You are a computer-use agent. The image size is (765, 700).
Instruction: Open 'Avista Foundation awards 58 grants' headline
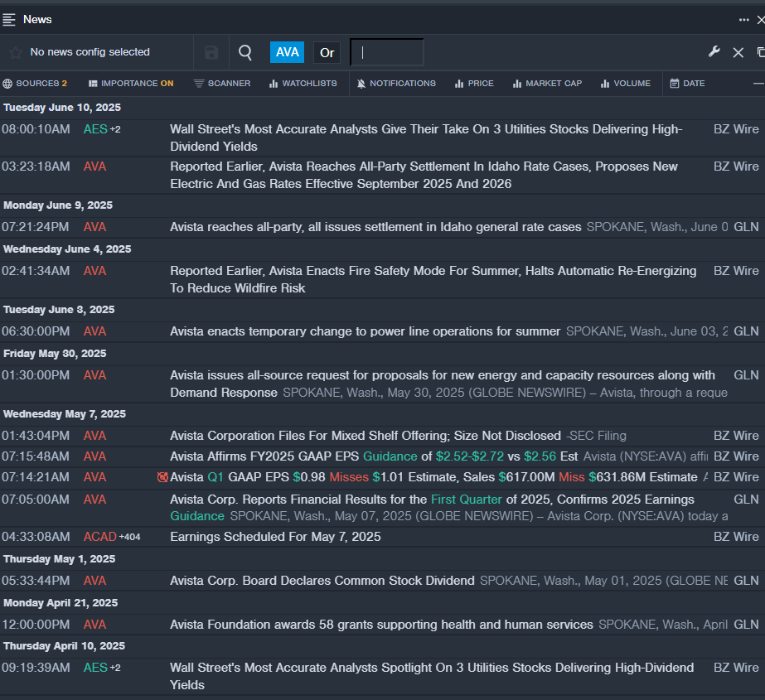pos(381,625)
